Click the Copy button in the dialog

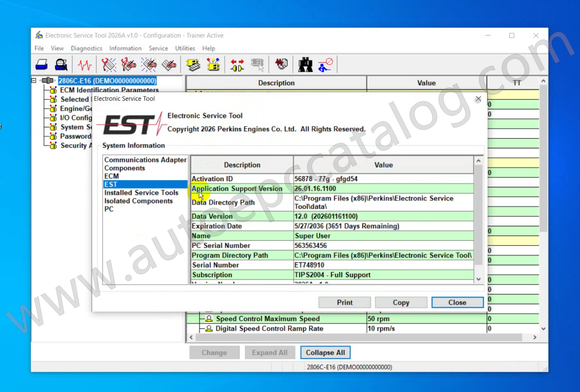tap(401, 302)
